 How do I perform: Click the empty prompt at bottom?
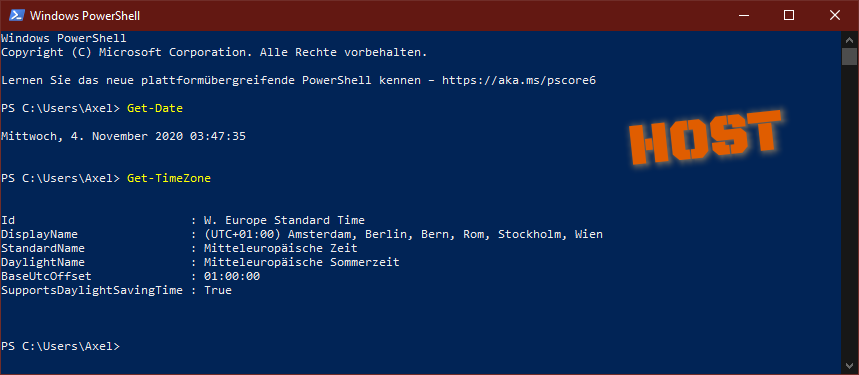tap(60, 346)
